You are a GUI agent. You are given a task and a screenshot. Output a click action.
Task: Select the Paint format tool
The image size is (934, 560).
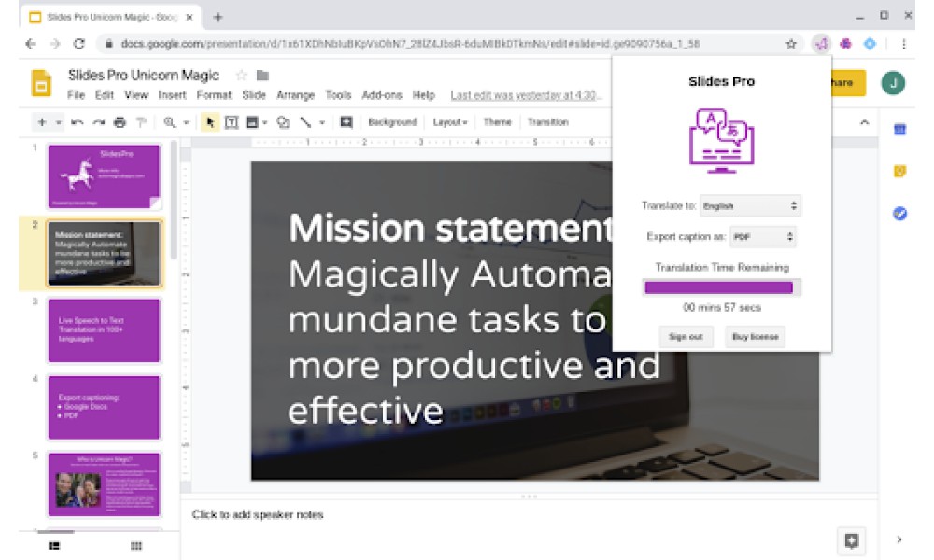[141, 122]
